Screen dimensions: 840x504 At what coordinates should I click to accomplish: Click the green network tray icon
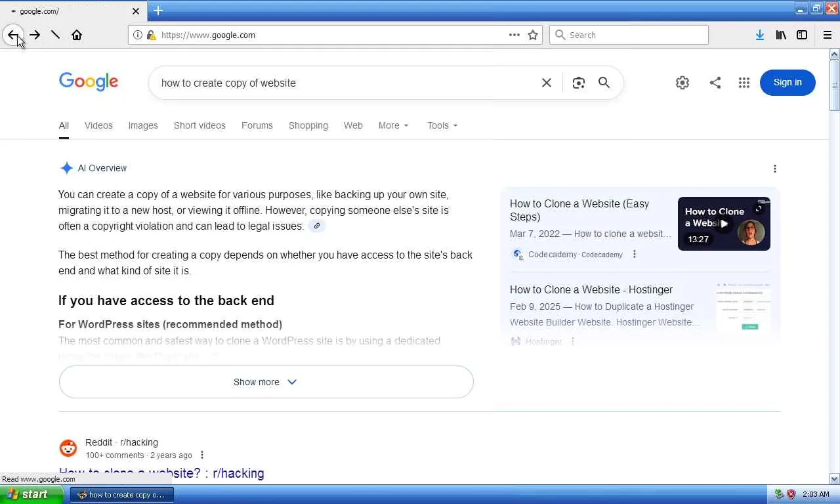click(779, 494)
